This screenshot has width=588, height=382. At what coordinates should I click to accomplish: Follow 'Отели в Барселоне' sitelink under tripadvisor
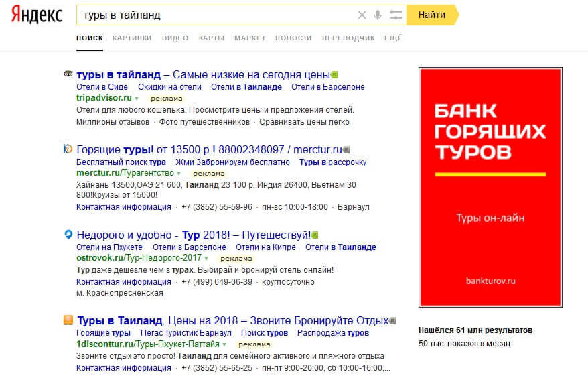[x=327, y=87]
